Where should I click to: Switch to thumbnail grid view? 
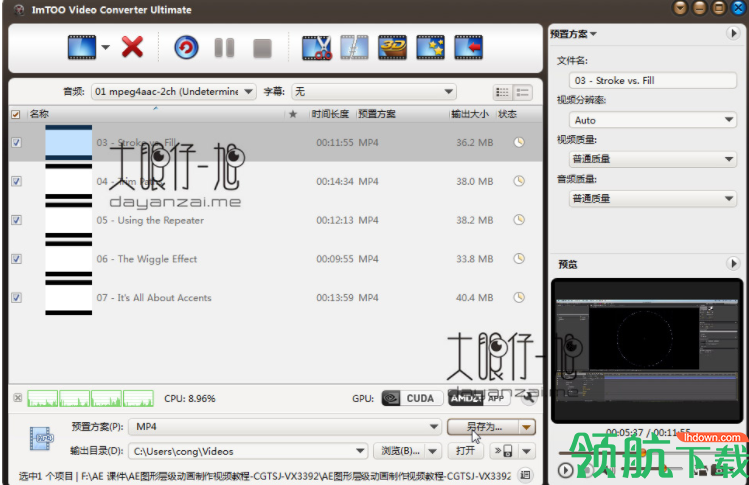(x=503, y=92)
